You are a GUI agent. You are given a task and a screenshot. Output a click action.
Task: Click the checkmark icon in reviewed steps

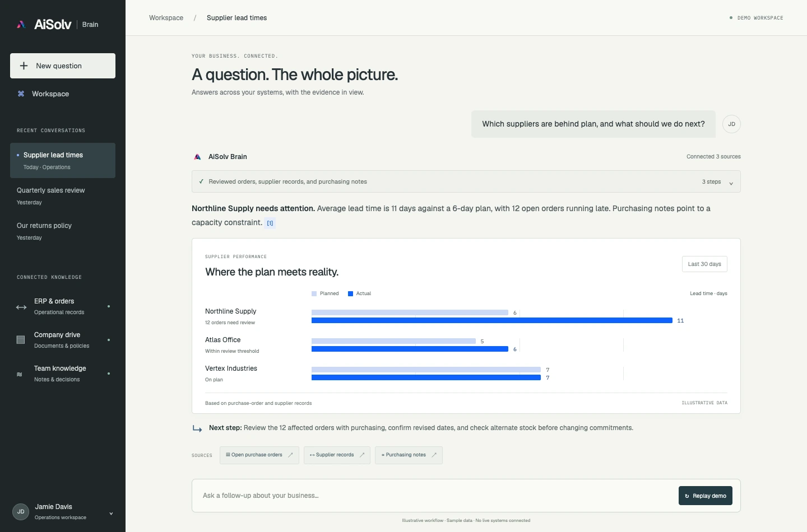[x=201, y=181]
